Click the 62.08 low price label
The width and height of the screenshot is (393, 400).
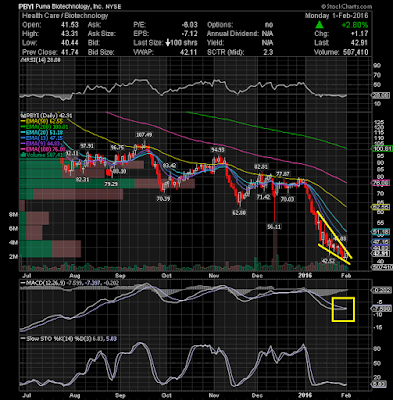(x=239, y=212)
